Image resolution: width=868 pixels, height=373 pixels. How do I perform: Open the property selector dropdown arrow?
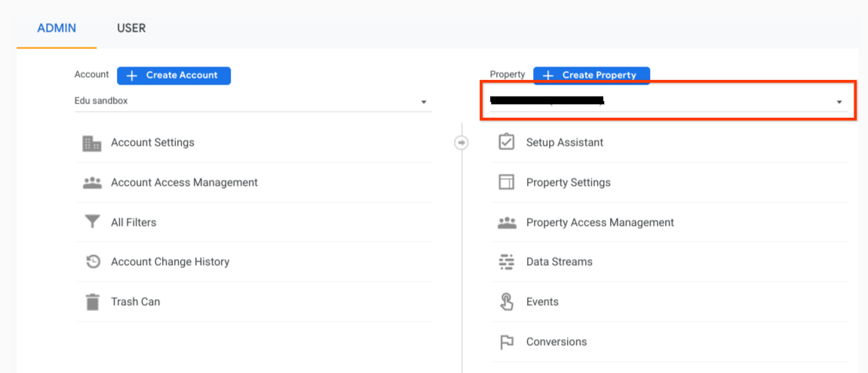point(839,102)
